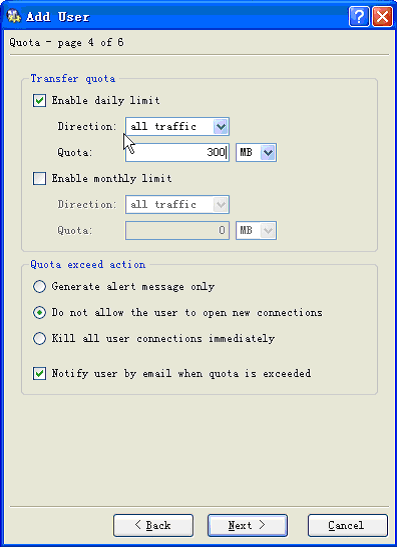Close the Add User dialog

click(x=382, y=16)
